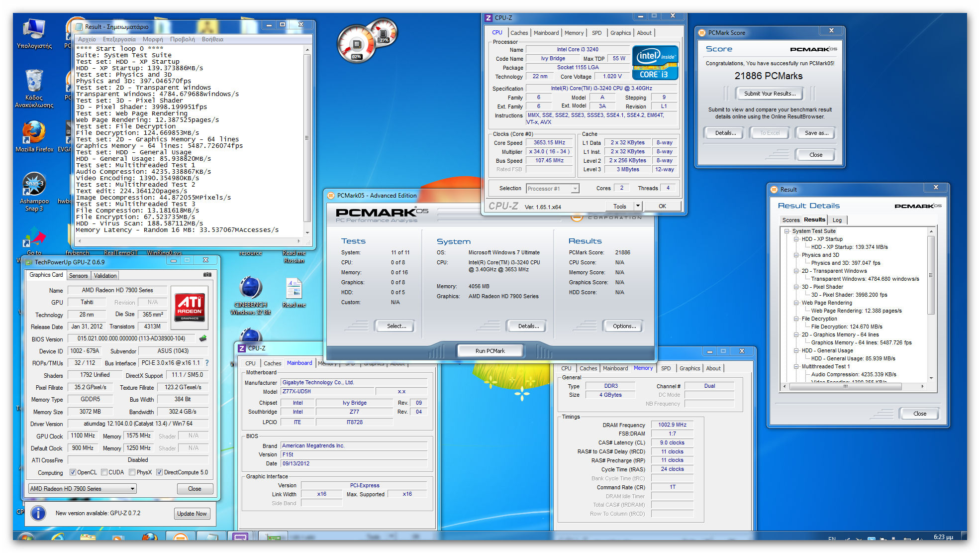980x553 pixels.
Task: Open the Graphics tab in Memory CPU-Z window
Action: 689,368
